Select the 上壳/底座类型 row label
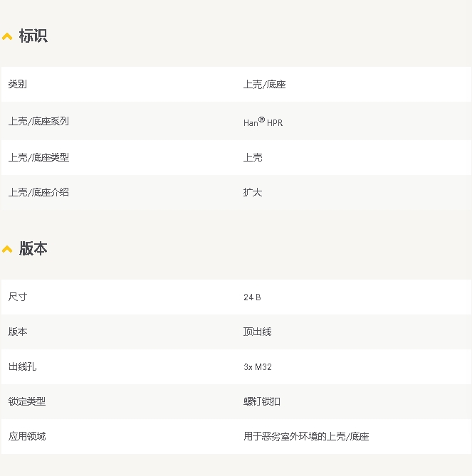The height and width of the screenshot is (476, 472). pyautogui.click(x=38, y=157)
